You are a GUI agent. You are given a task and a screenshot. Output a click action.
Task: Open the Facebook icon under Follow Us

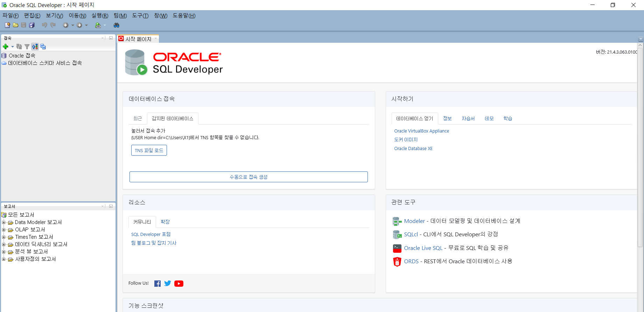pyautogui.click(x=157, y=284)
